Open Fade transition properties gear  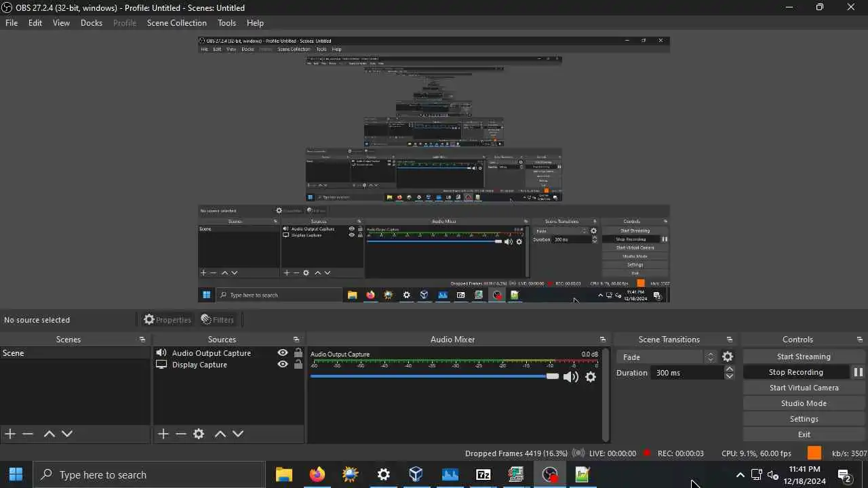[x=728, y=357]
